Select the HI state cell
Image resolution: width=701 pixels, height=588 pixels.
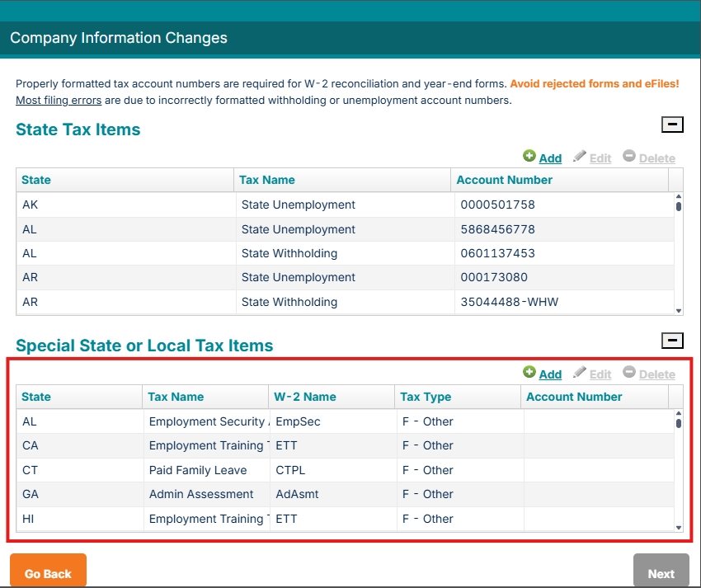80,520
